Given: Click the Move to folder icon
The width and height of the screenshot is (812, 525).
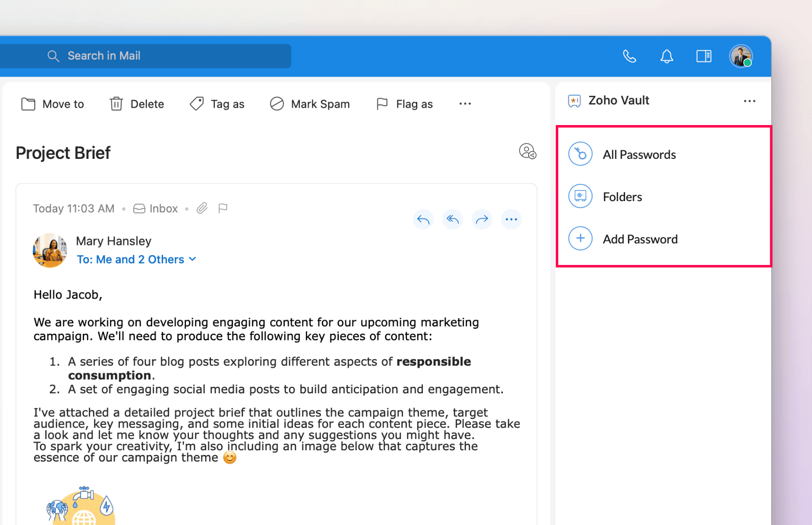Looking at the screenshot, I should [x=28, y=104].
